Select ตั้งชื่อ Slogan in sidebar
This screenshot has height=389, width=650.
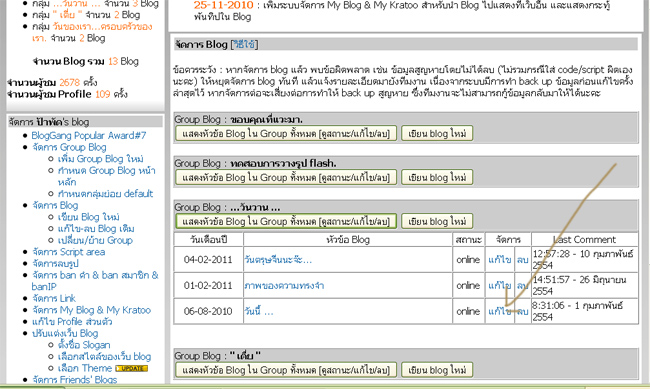(84, 345)
